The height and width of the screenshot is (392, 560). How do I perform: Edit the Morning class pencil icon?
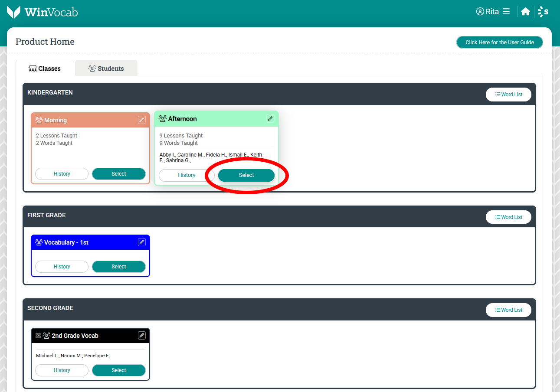coord(141,120)
